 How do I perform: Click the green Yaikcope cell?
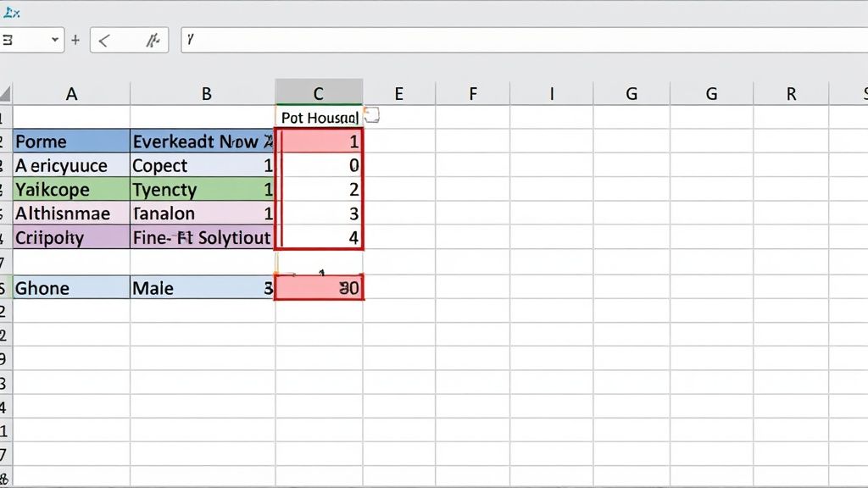tap(71, 190)
